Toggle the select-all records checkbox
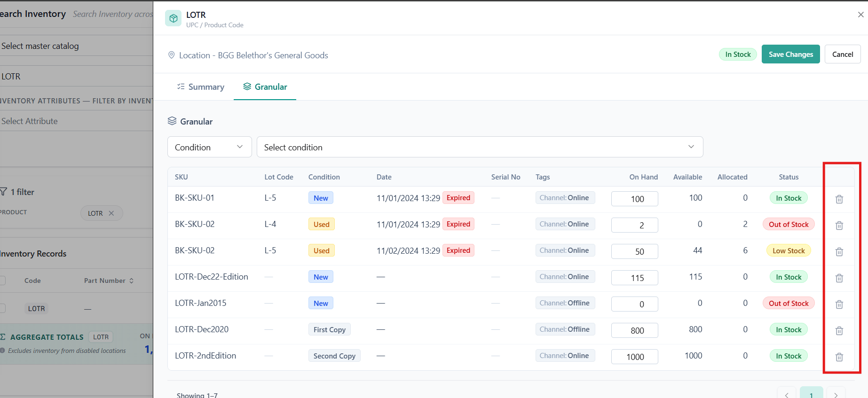The height and width of the screenshot is (398, 868). [2, 281]
